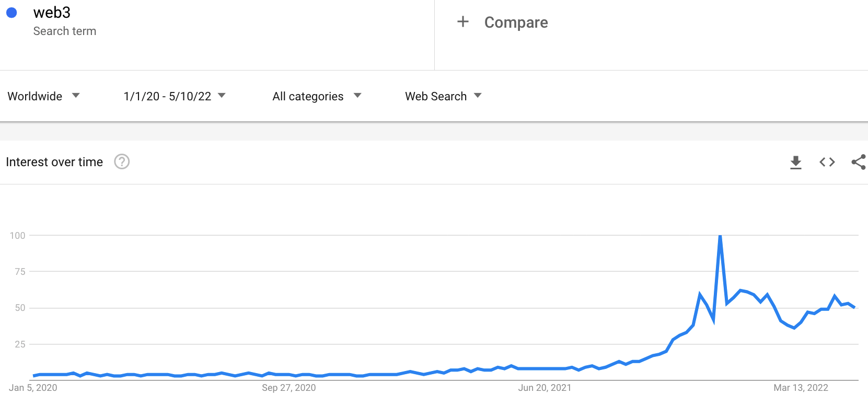Open the Web Search type dropdown
Image resolution: width=868 pixels, height=394 pixels.
pos(443,96)
